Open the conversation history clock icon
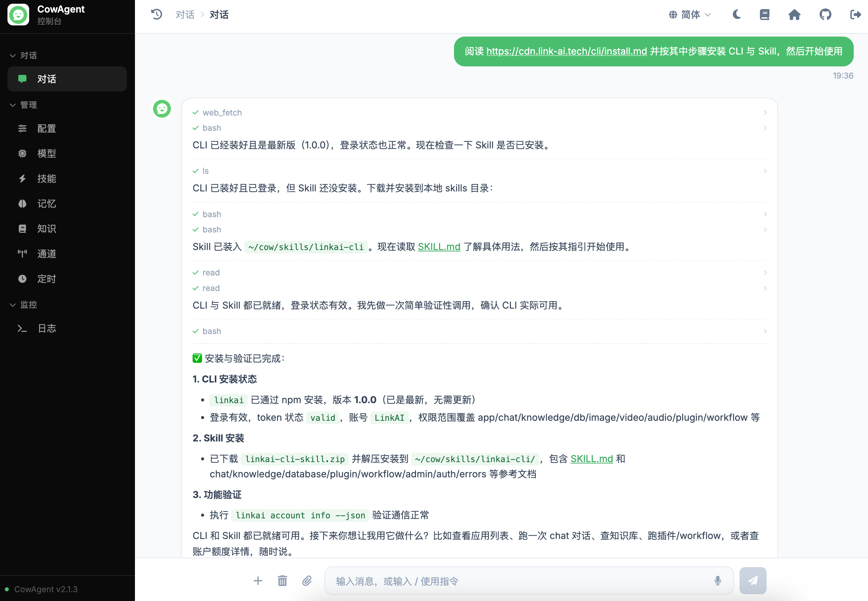Screen dimensions: 868x601 156,14
